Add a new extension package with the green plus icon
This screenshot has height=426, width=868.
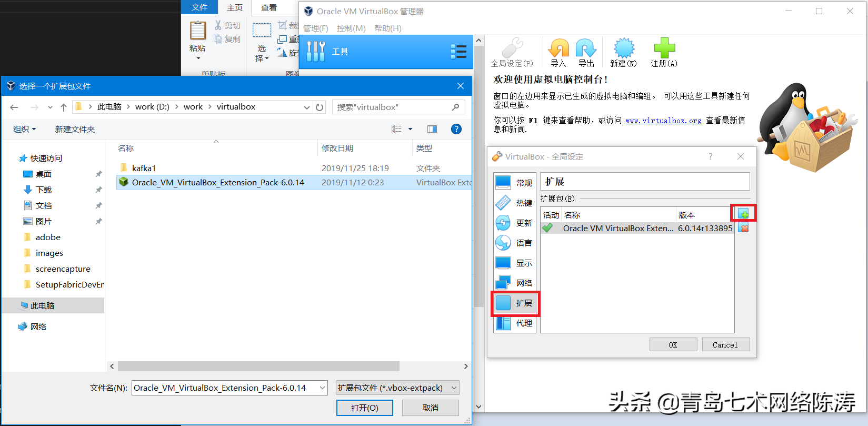[743, 213]
